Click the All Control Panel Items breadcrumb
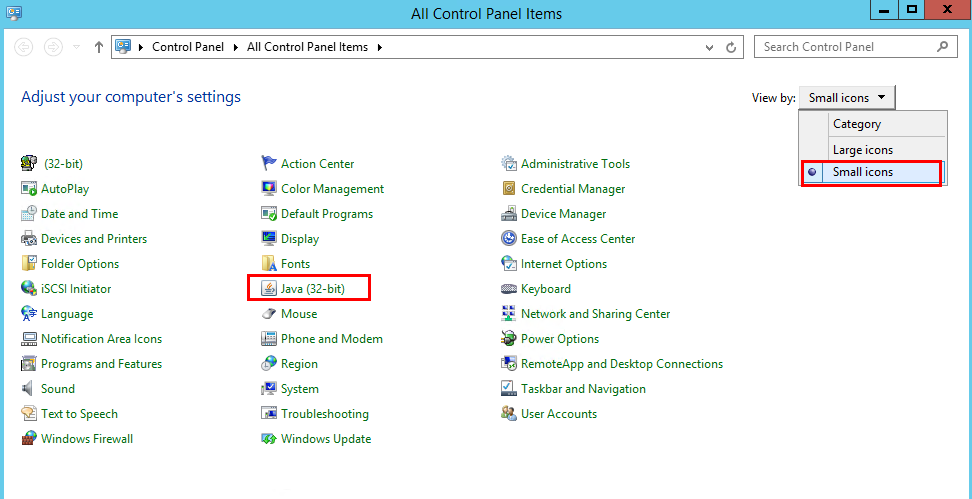Screen dimensions: 972x499 tap(307, 47)
